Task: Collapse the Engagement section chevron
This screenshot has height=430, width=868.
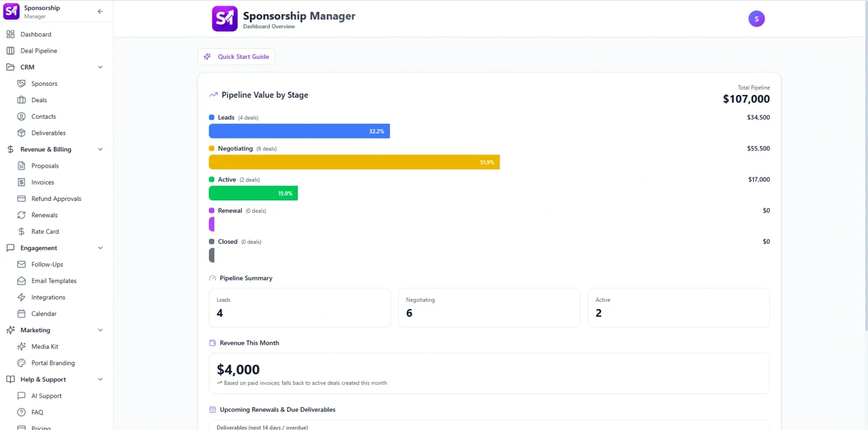Action: (100, 248)
